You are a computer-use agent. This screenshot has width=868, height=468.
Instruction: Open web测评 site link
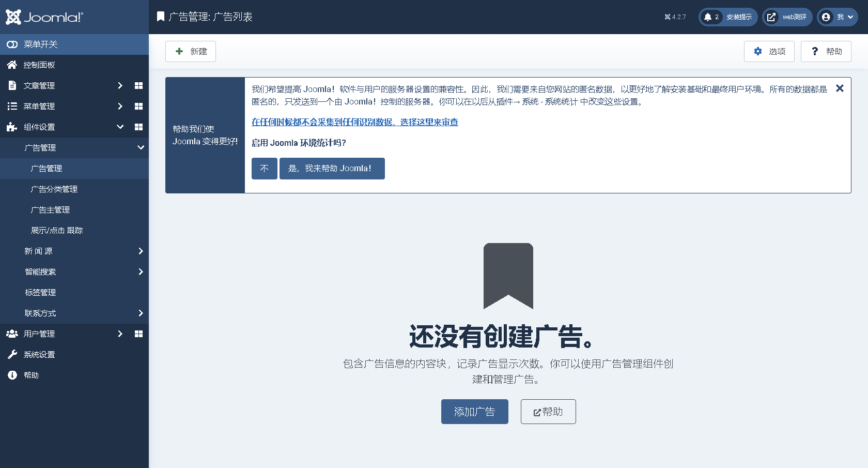point(787,17)
